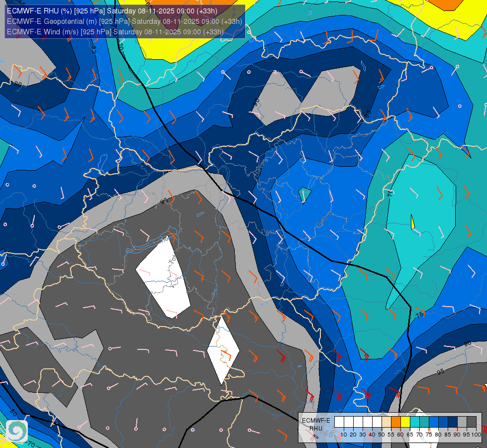The width and height of the screenshot is (487, 448).
Task: Select the ECMWF-E RHU (%) 925 hPa title line
Action: [112, 11]
